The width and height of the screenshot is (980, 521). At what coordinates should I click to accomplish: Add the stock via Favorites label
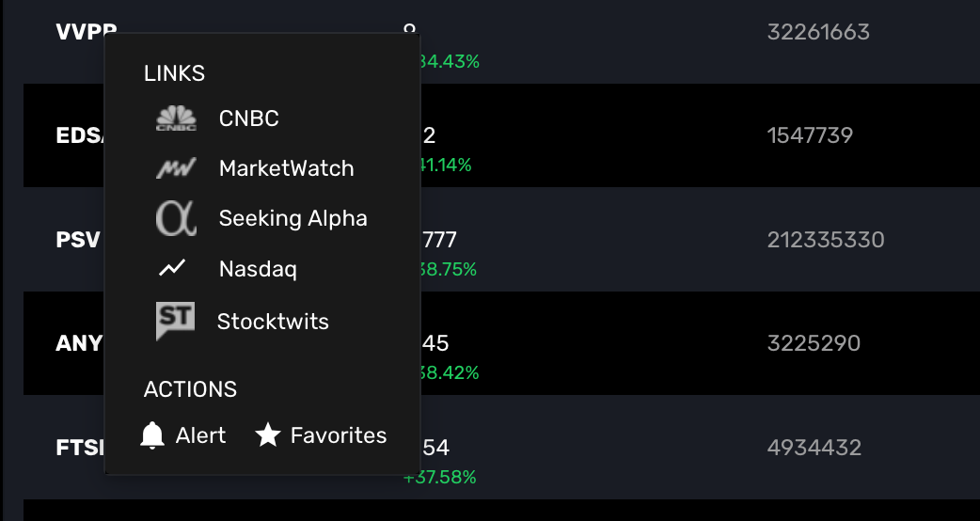click(339, 435)
